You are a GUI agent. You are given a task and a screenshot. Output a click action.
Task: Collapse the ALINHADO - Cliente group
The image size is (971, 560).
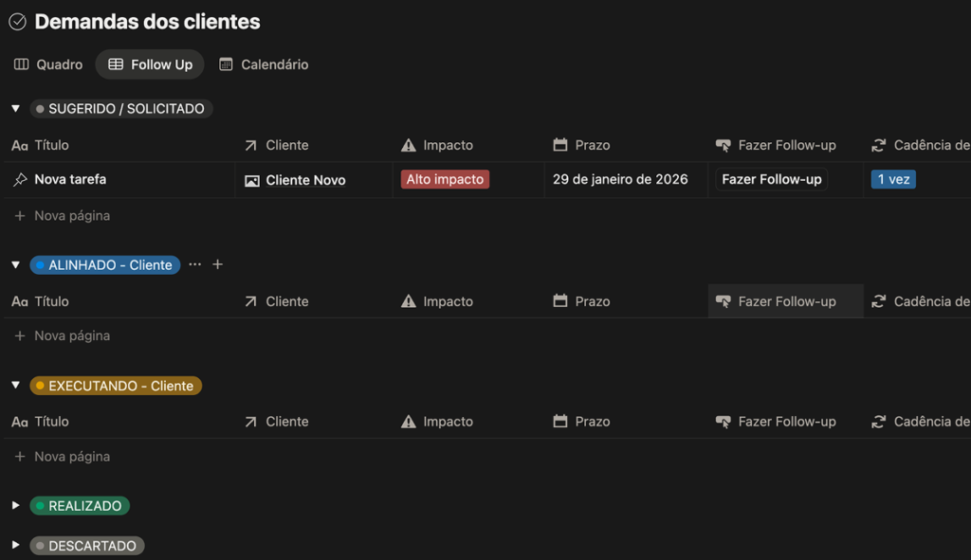(x=15, y=265)
